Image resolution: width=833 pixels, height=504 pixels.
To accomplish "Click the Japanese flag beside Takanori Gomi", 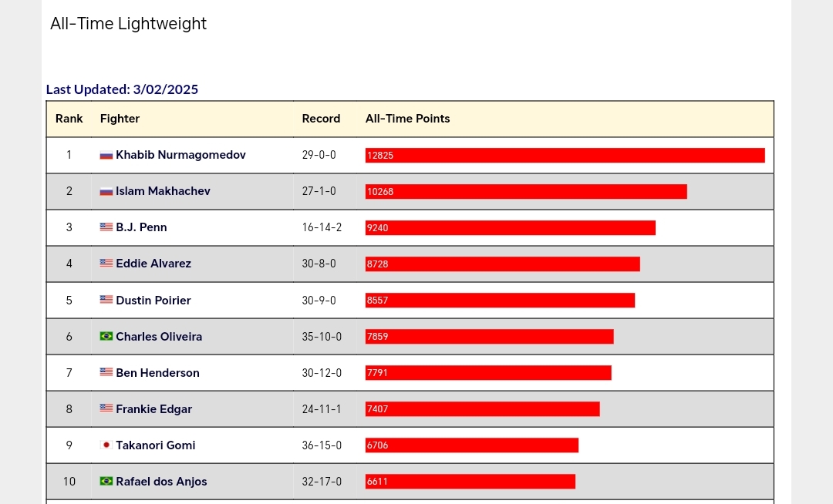I will 106,445.
